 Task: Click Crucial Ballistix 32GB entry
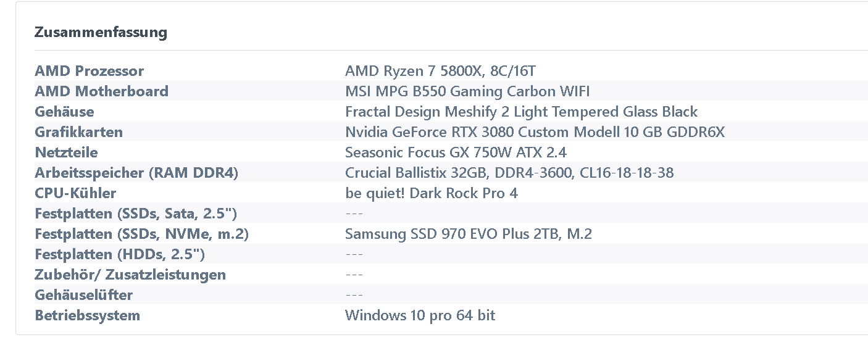[509, 173]
